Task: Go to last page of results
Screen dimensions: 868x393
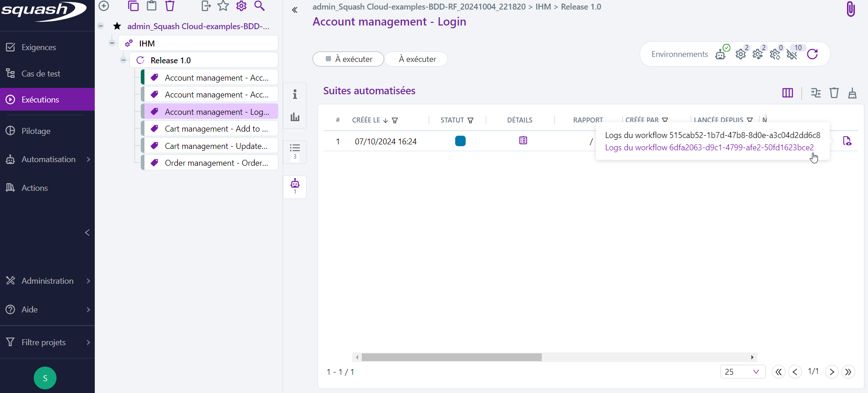Action: click(x=848, y=372)
